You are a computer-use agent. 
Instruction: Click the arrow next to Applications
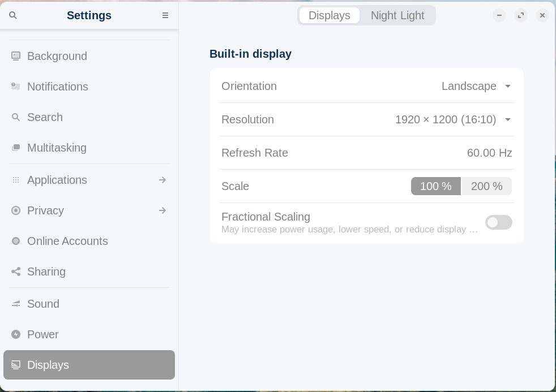coord(162,180)
